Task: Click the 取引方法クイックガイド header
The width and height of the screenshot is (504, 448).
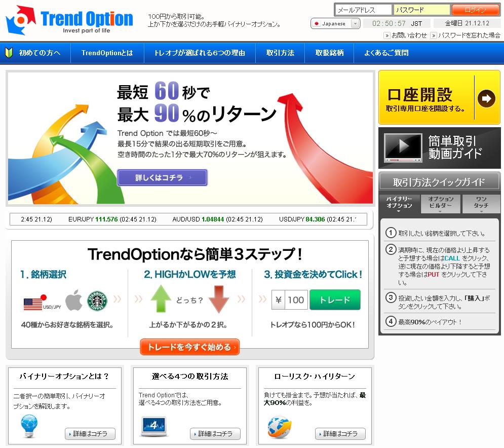Action: click(439, 182)
